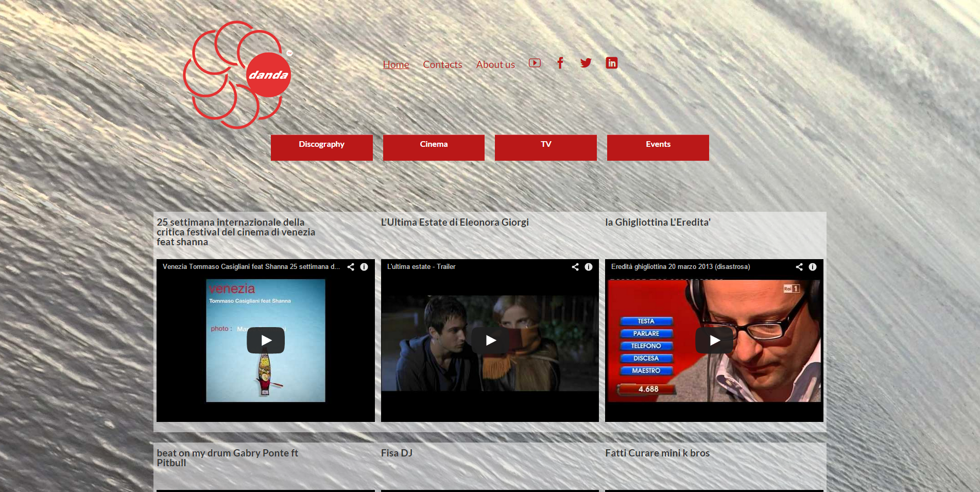Click the LinkedIn icon in header
The height and width of the screenshot is (492, 980).
611,63
